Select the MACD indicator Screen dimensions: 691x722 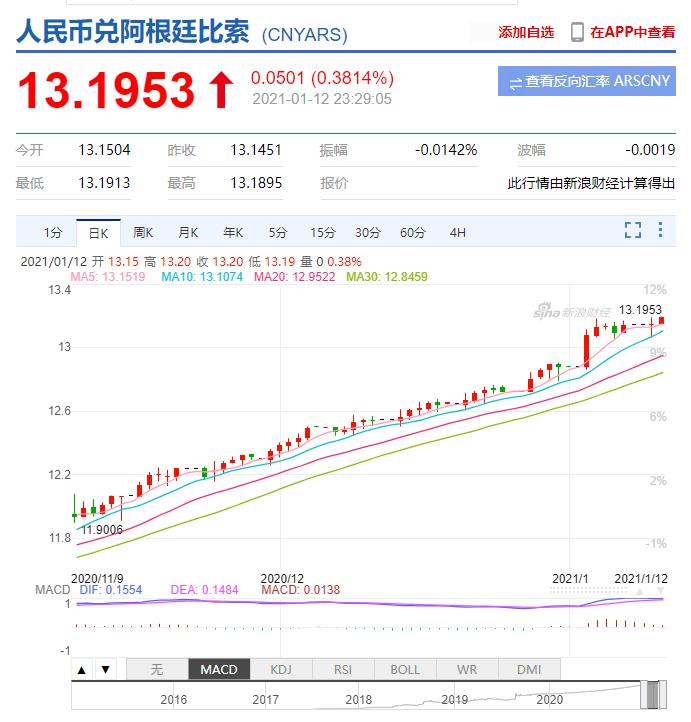coord(219,670)
